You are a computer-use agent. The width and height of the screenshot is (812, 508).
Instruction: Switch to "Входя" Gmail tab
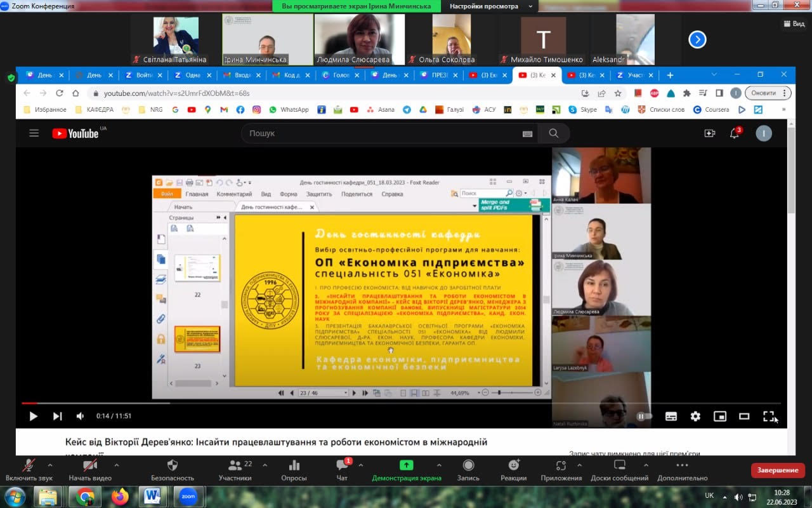(x=242, y=75)
